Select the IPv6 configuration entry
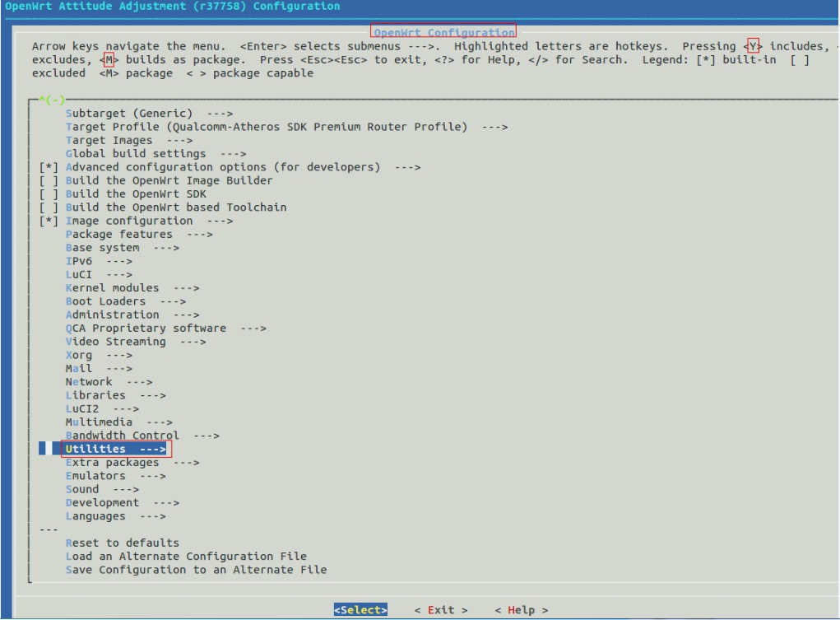This screenshot has width=840, height=620. coord(81,260)
